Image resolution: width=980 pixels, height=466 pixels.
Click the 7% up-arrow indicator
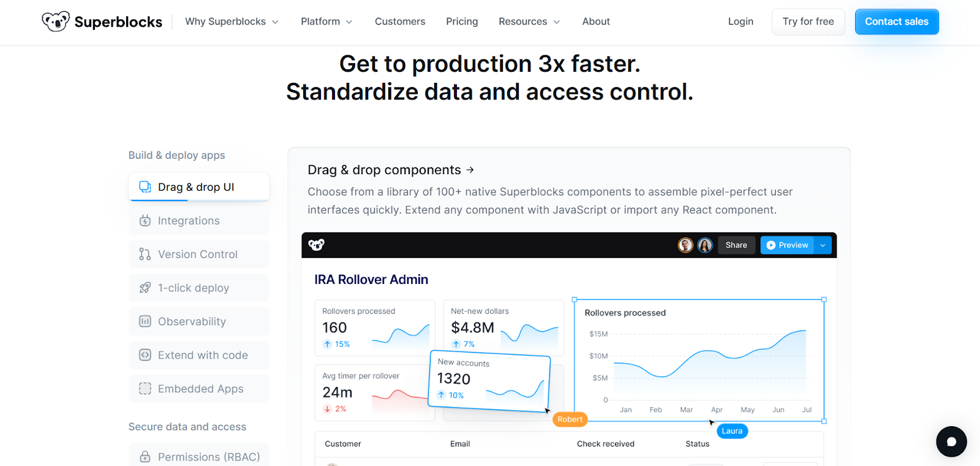point(456,344)
